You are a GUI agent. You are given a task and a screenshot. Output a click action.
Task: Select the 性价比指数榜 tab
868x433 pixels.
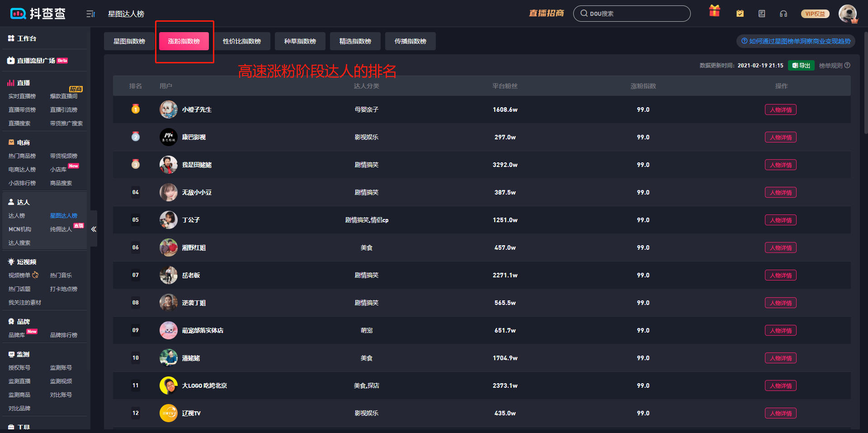(x=242, y=41)
